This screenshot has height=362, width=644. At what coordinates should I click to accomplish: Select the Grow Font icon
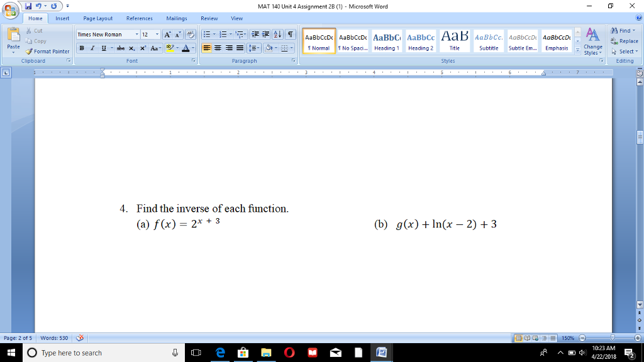pyautogui.click(x=167, y=34)
